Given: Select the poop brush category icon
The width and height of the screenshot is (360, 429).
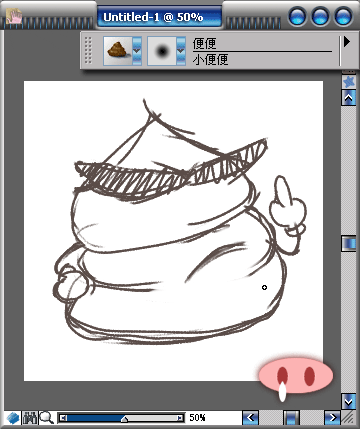Looking at the screenshot, I should (118, 51).
